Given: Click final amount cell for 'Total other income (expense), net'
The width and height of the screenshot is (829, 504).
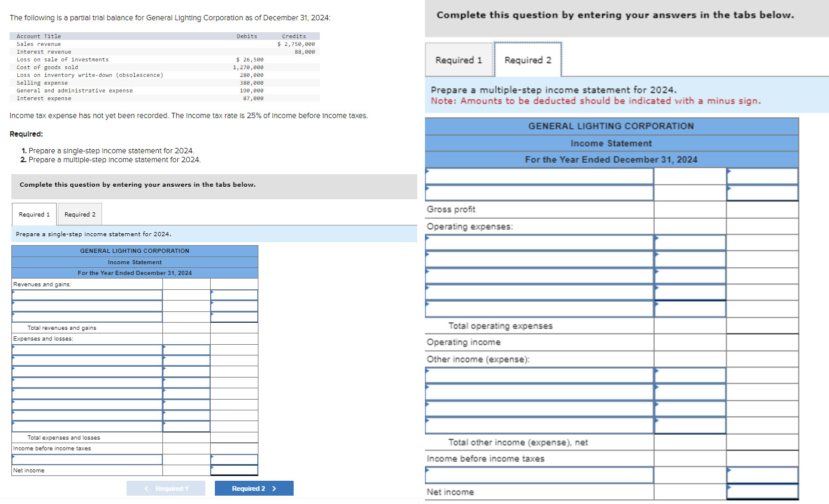Looking at the screenshot, I should click(x=762, y=442).
